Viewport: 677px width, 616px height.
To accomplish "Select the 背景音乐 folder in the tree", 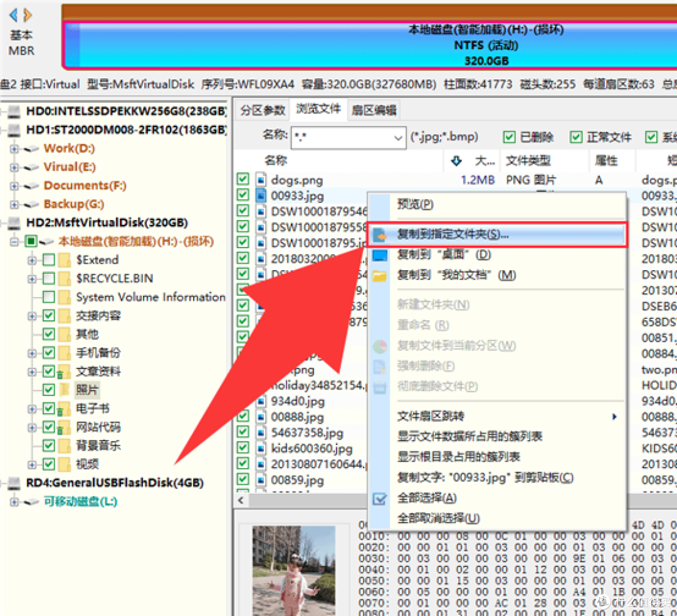I will tap(98, 446).
